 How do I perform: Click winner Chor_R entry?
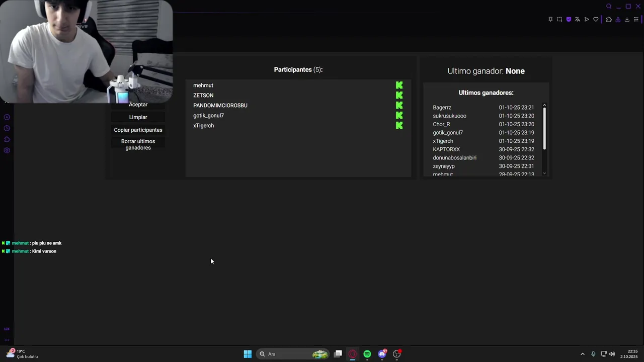[441, 124]
